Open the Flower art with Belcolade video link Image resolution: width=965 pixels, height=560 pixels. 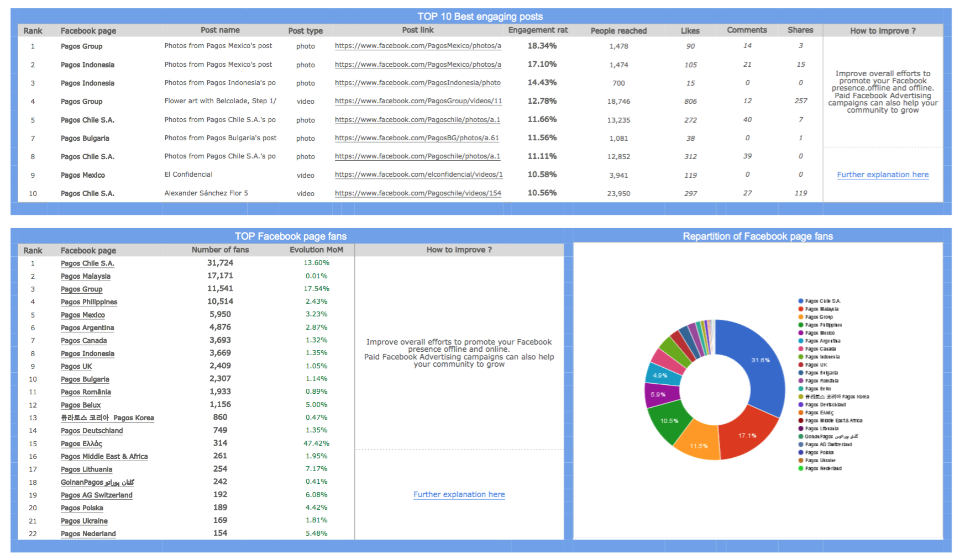pos(418,101)
